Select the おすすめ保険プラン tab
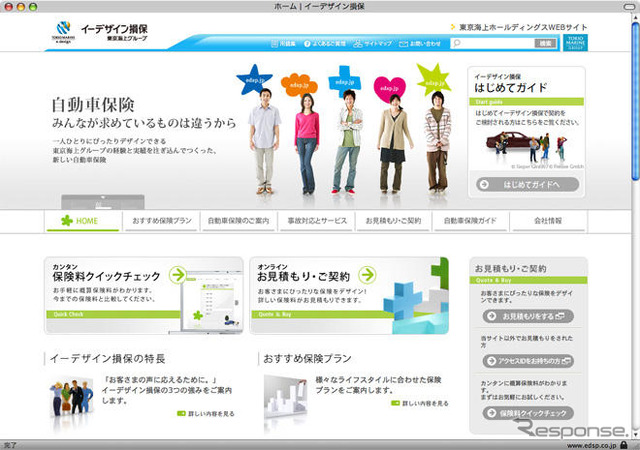Image resolution: width=640 pixels, height=450 pixels. [162, 221]
